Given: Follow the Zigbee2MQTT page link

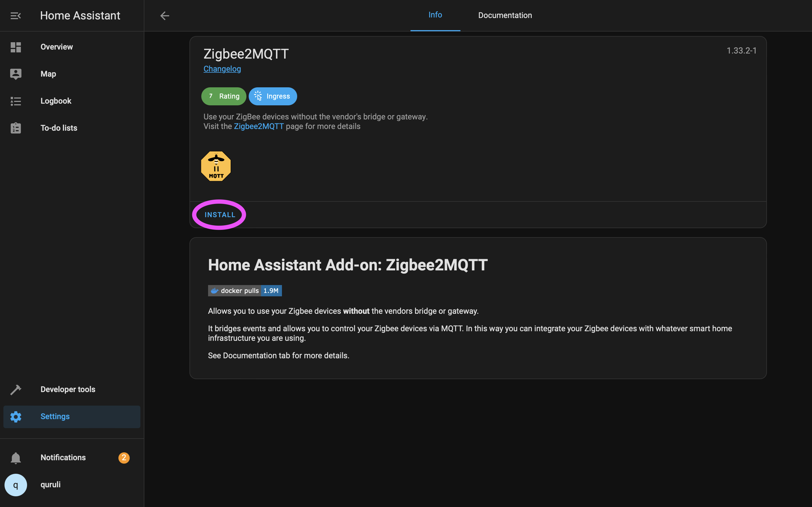Looking at the screenshot, I should click(x=258, y=126).
